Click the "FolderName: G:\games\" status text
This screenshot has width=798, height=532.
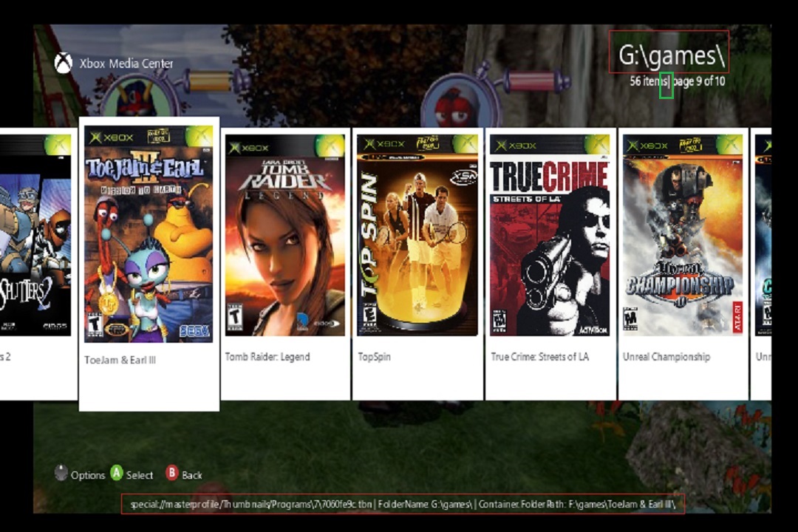pos(426,505)
